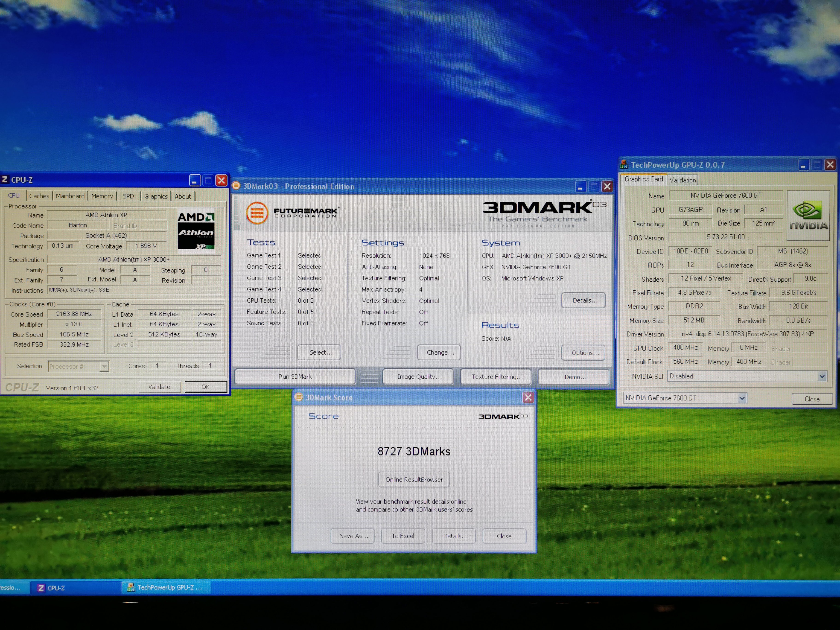The image size is (840, 630).
Task: Switch to CPU-Z from the taskbar
Action: pos(56,588)
